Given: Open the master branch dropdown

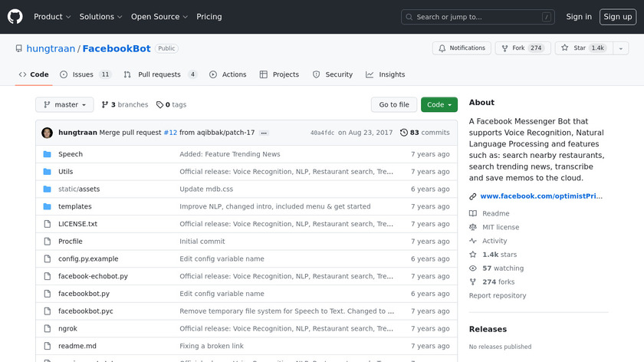Looking at the screenshot, I should [x=64, y=105].
